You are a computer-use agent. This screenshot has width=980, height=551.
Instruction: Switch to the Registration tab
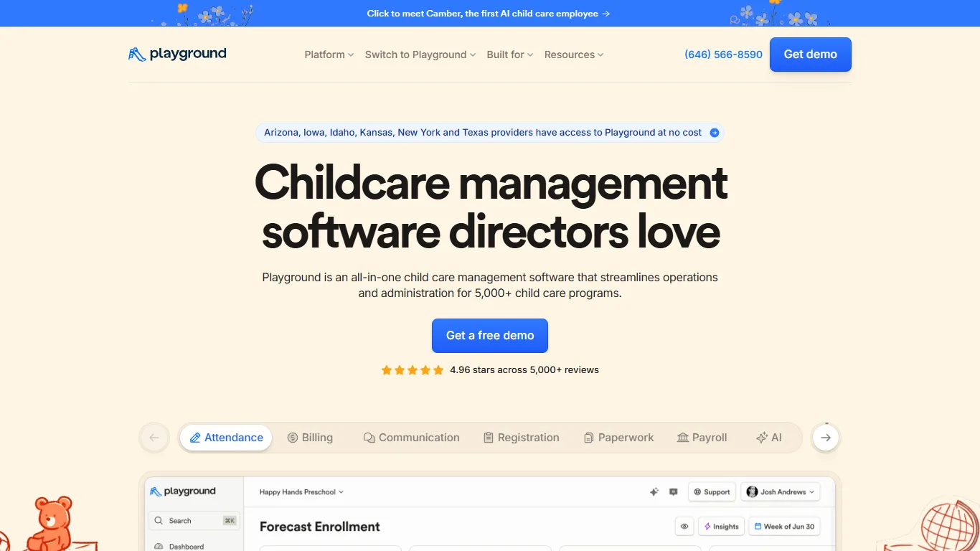point(522,438)
